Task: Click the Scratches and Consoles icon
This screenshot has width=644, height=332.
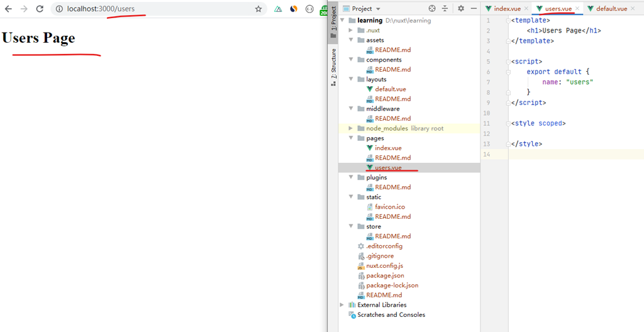Action: [x=352, y=315]
